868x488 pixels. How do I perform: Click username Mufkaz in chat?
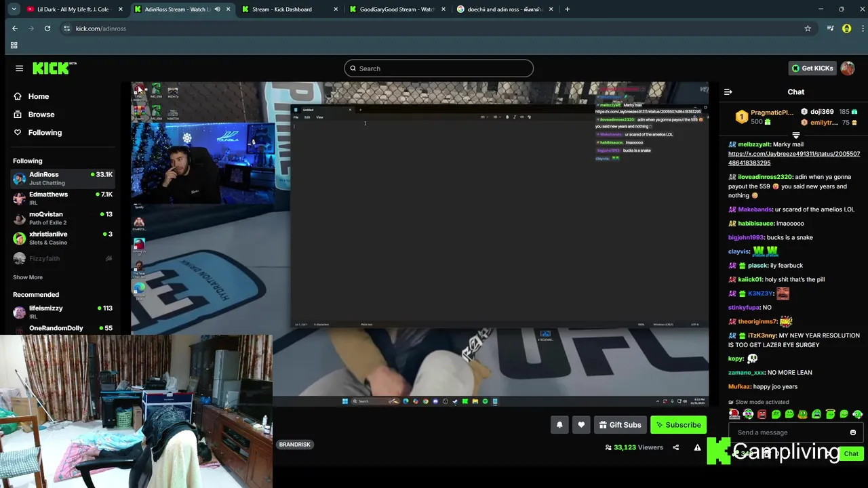pos(739,387)
